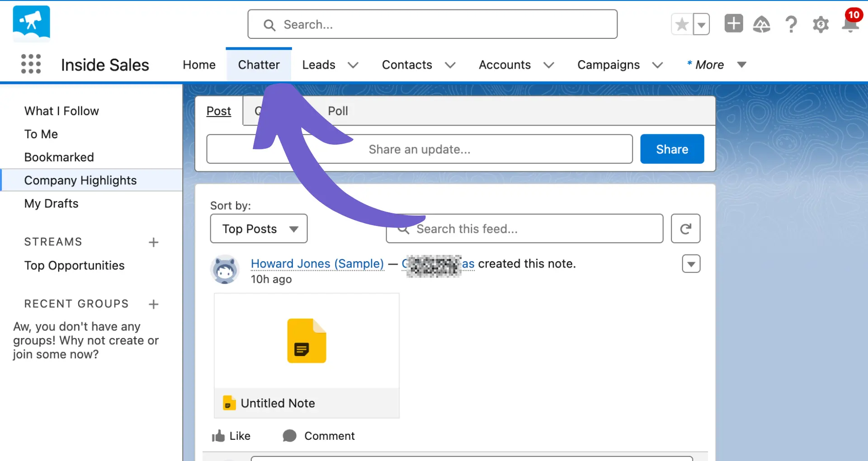
Task: Select the Company Highlights feed
Action: point(91,180)
